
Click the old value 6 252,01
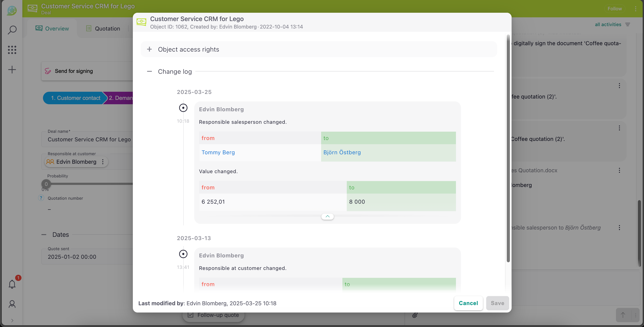[213, 201]
